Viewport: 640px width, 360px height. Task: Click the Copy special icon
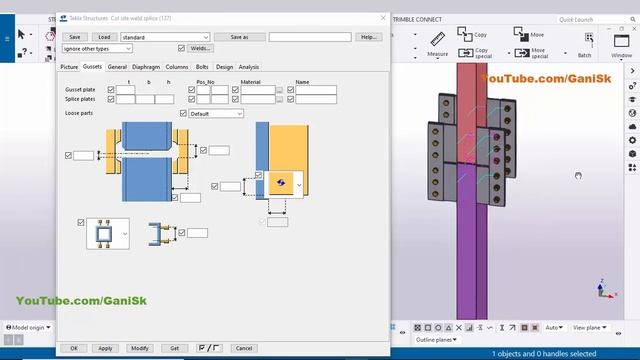[x=465, y=53]
